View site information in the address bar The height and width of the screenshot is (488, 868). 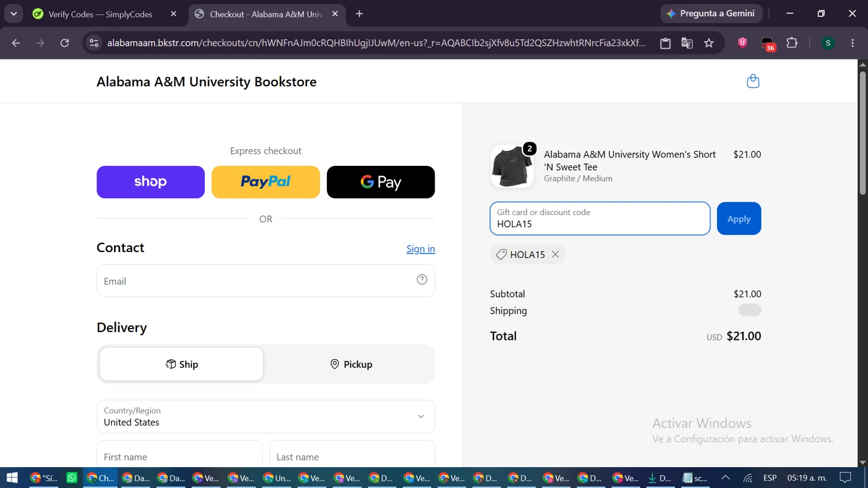[x=94, y=43]
